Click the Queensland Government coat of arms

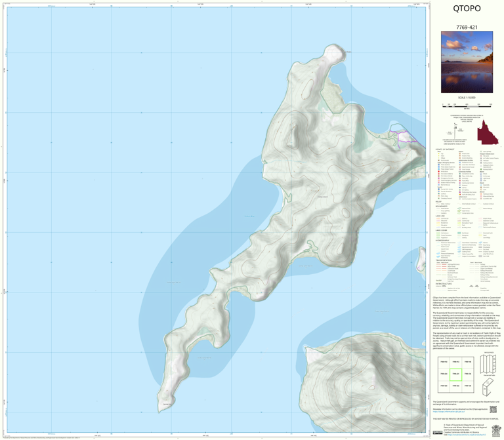(x=497, y=430)
